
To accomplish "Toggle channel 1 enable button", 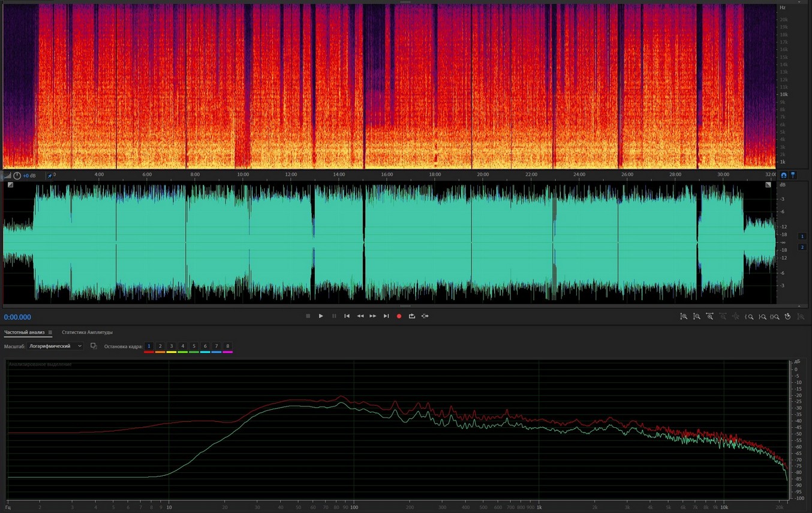I will click(x=802, y=236).
